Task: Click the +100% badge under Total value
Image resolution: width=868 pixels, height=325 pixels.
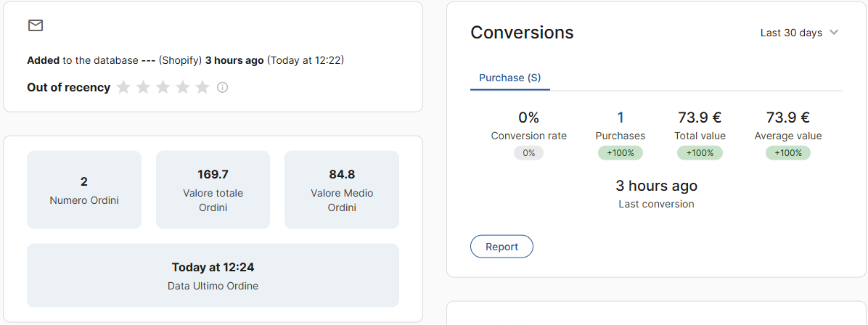Action: point(700,153)
